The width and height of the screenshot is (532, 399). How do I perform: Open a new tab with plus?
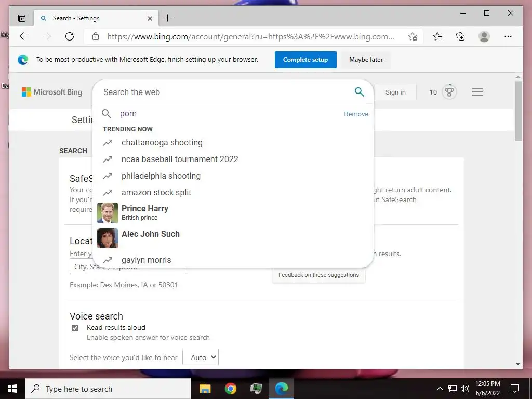168,18
